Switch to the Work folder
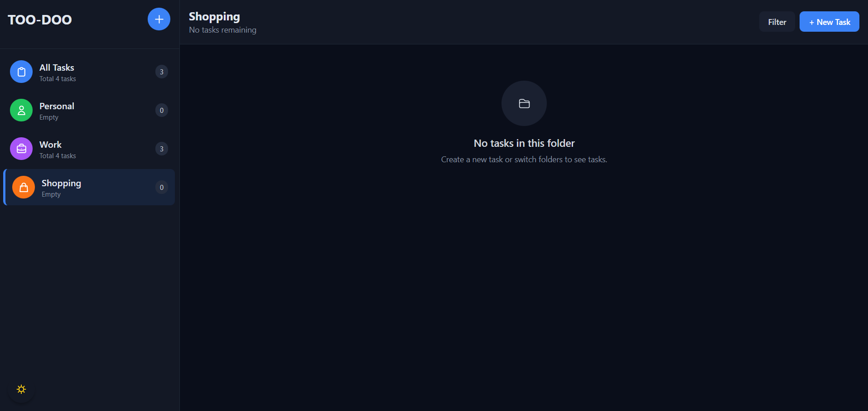868x411 pixels. tap(89, 149)
